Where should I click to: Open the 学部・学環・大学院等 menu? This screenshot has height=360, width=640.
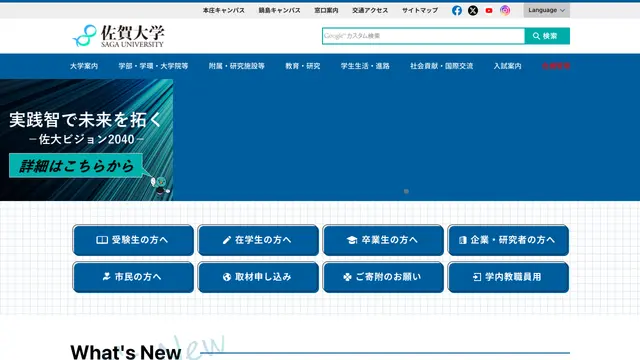tap(153, 66)
